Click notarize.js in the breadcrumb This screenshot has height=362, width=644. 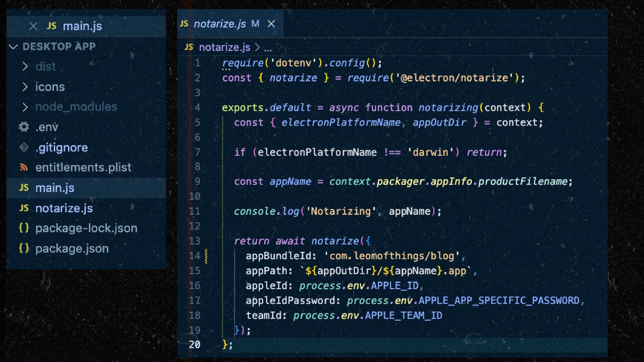(224, 47)
